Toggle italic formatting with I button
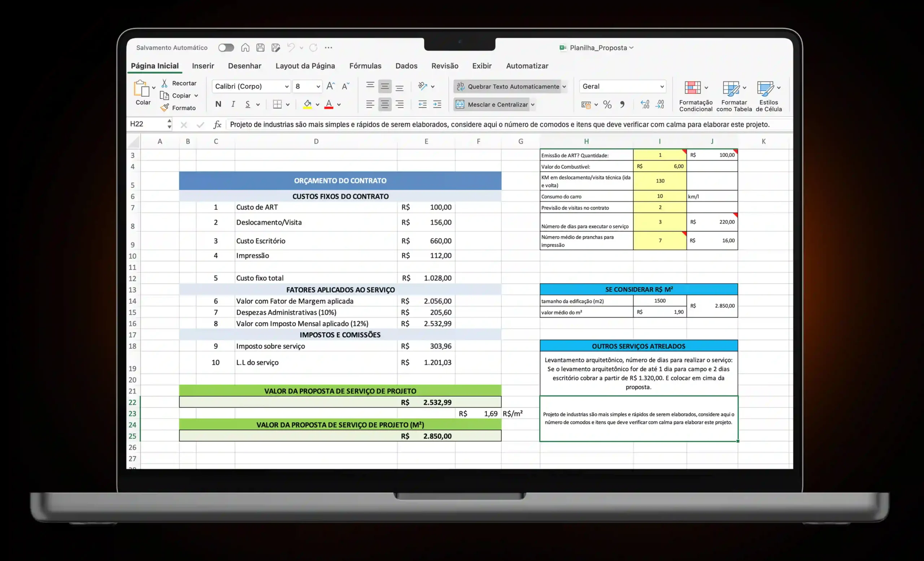Screen dimensions: 924x561 [233, 104]
